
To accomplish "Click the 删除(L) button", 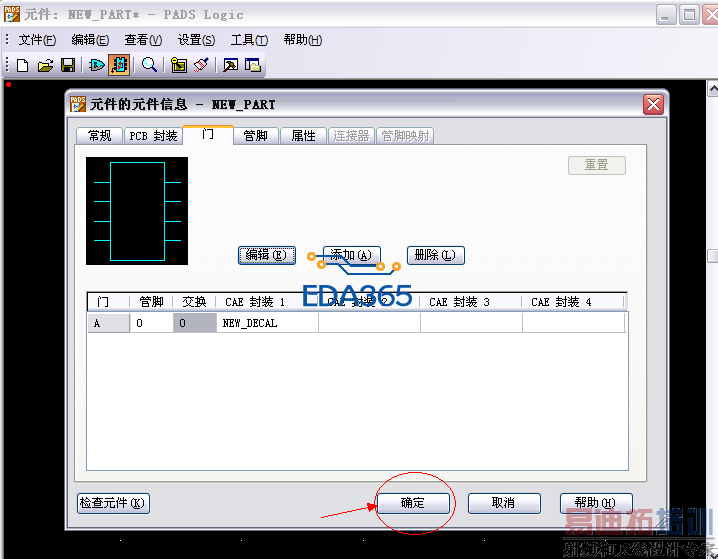I will coord(435,255).
